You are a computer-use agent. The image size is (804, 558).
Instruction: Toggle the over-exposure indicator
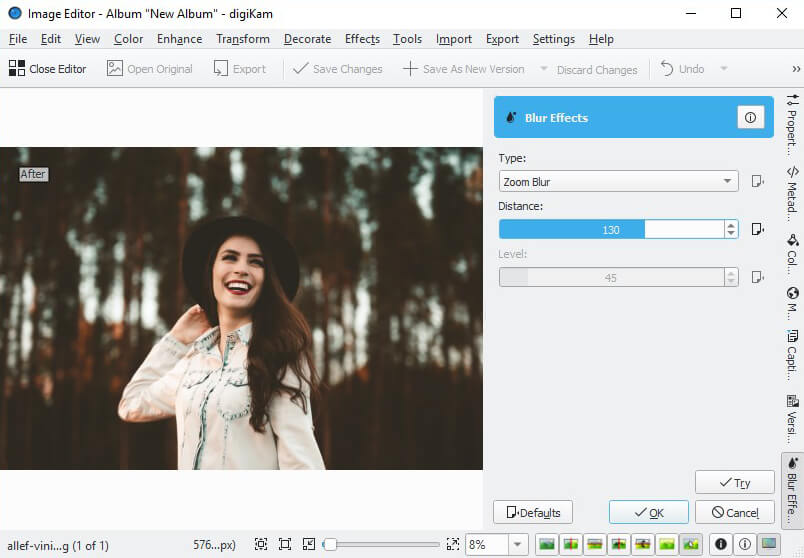click(743, 544)
